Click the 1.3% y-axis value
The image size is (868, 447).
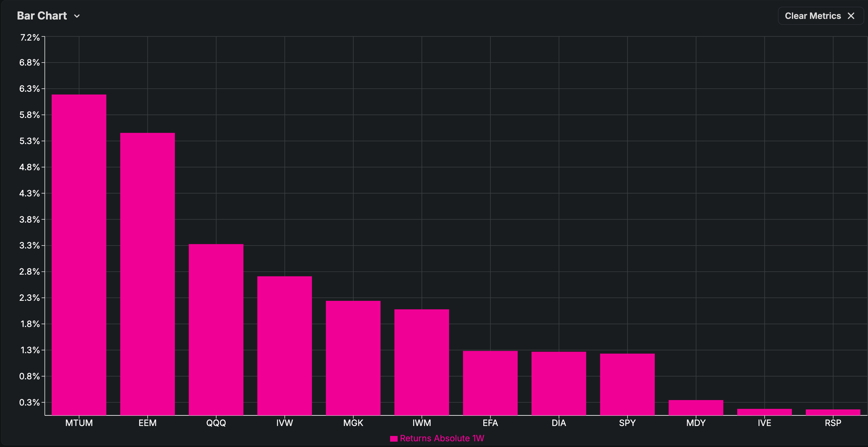tap(30, 350)
